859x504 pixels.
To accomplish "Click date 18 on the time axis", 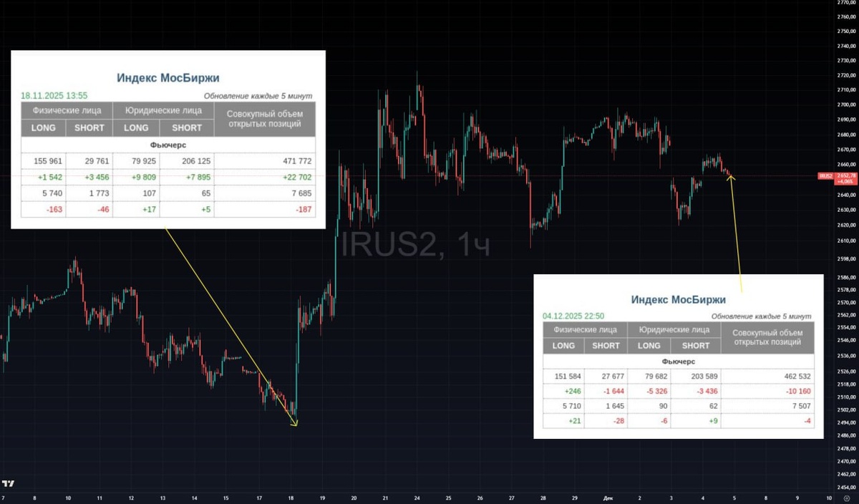I will tap(290, 498).
